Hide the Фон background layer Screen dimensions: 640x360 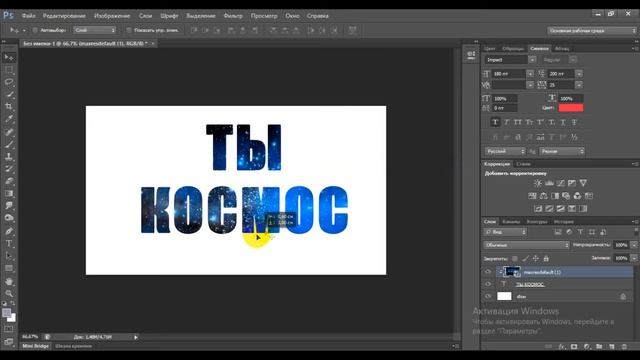pos(488,296)
